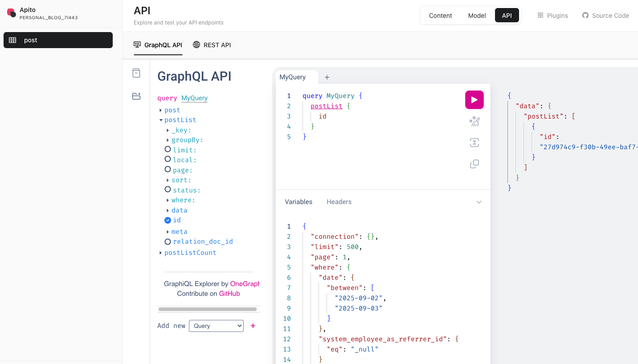
Task: Uncheck the id field checkbox
Action: click(x=168, y=220)
